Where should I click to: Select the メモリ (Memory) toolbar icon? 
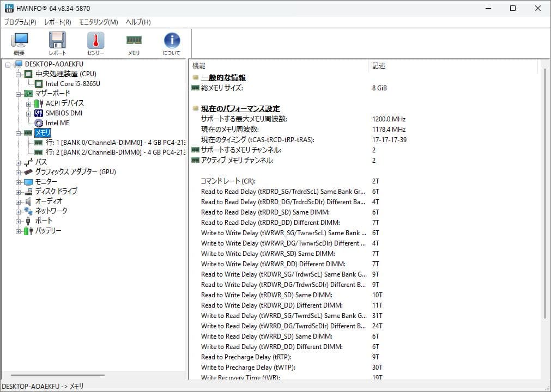[133, 42]
